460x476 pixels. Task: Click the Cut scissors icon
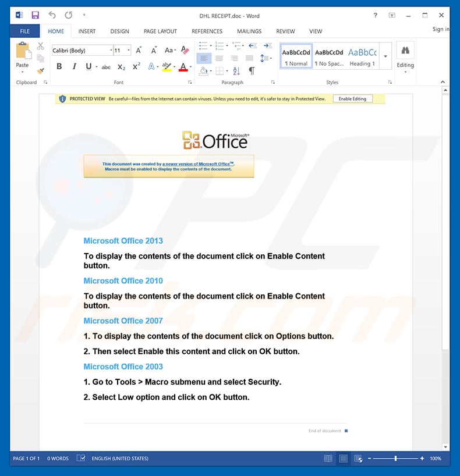[x=40, y=46]
